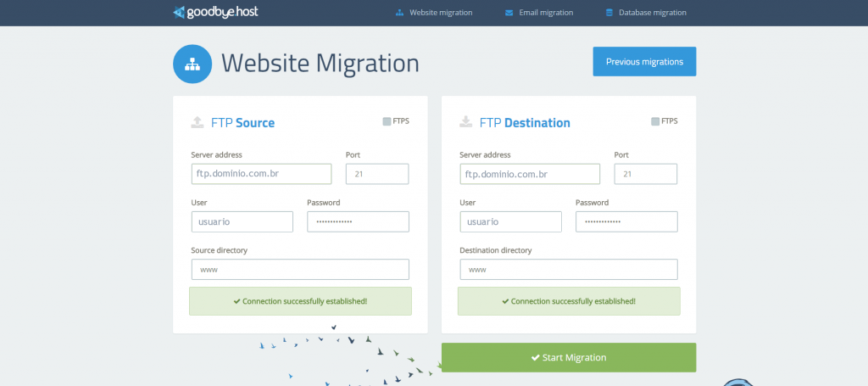Click the Website migration sitemap icon in navbar
Screen dimensions: 868x386
(x=400, y=13)
